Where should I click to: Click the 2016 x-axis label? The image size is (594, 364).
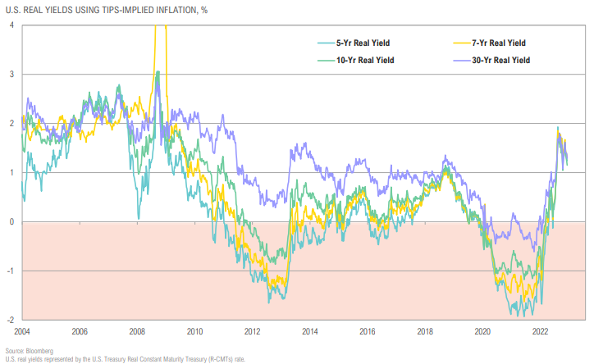(368, 331)
